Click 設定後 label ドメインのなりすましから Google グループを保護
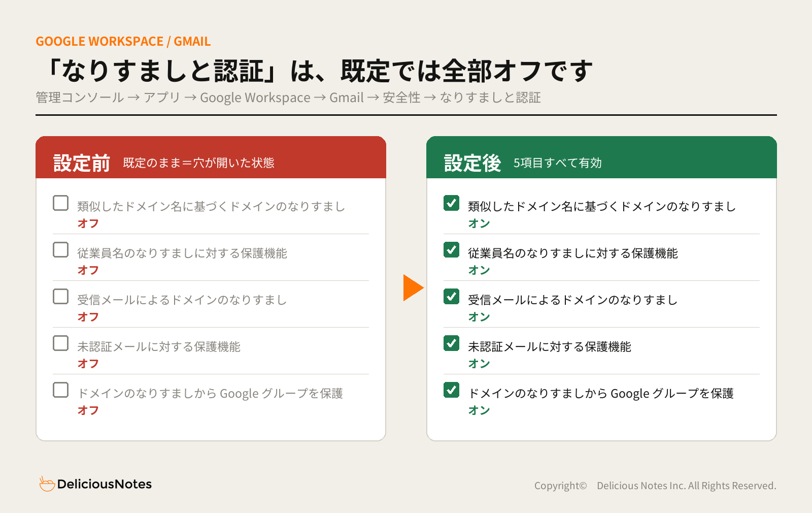 [601, 393]
